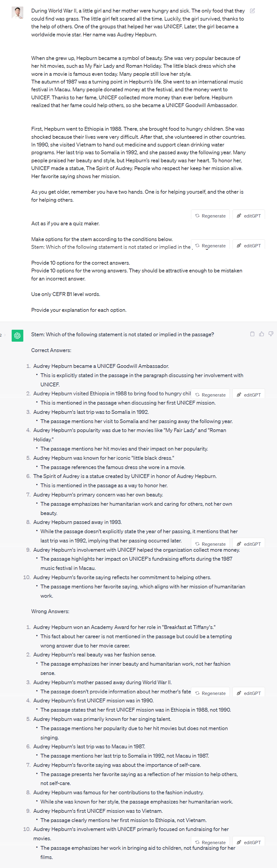Click Regenerate beside the prompt's Stem line
The image size is (277, 868).
click(211, 246)
